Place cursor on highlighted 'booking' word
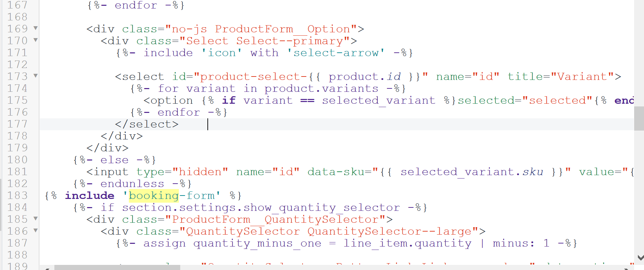Screen dimensions: 644x270 [x=154, y=196]
